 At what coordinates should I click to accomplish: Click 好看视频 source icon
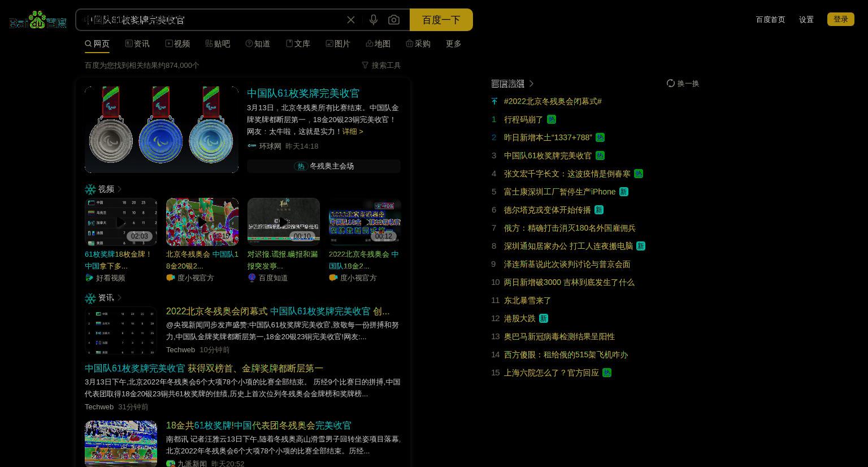89,278
